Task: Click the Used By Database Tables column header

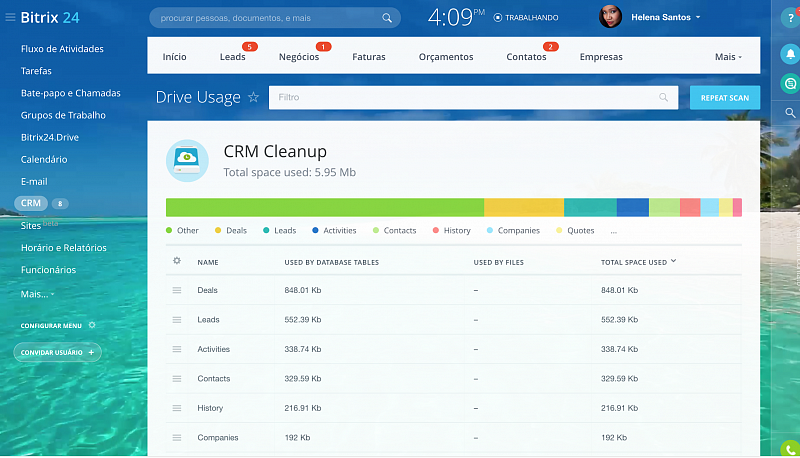Action: [332, 262]
